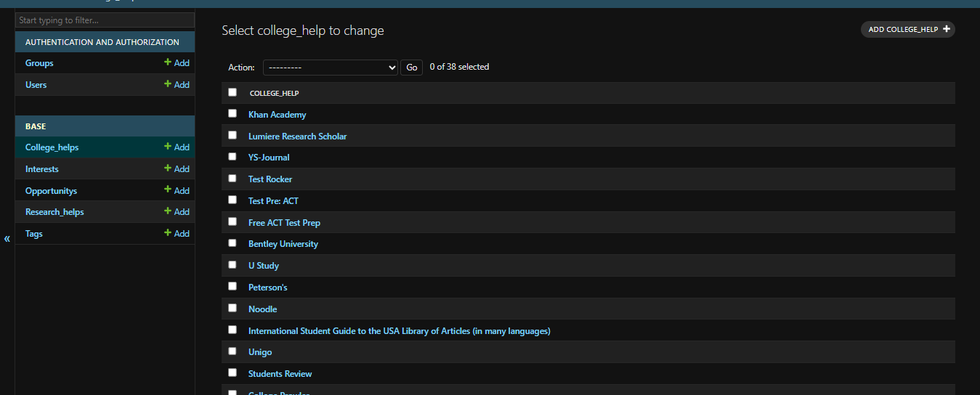Click the plus Add icon next to College_helps

coord(177,147)
